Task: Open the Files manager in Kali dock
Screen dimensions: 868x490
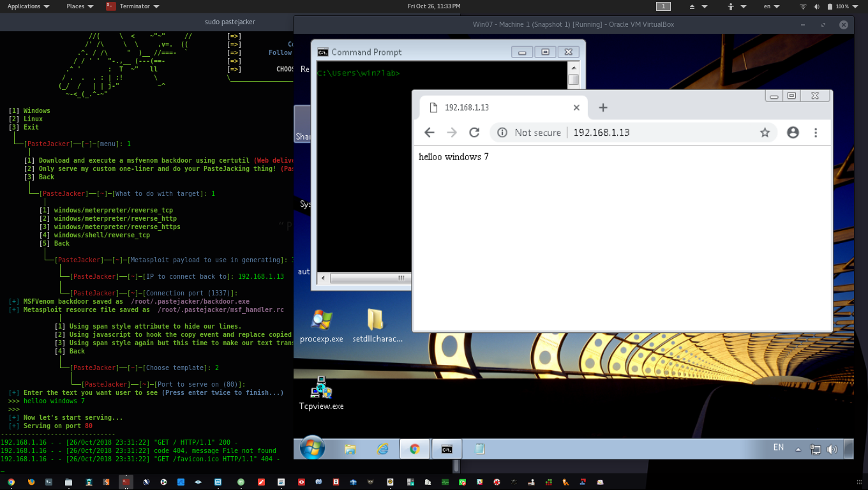Action: (x=68, y=482)
